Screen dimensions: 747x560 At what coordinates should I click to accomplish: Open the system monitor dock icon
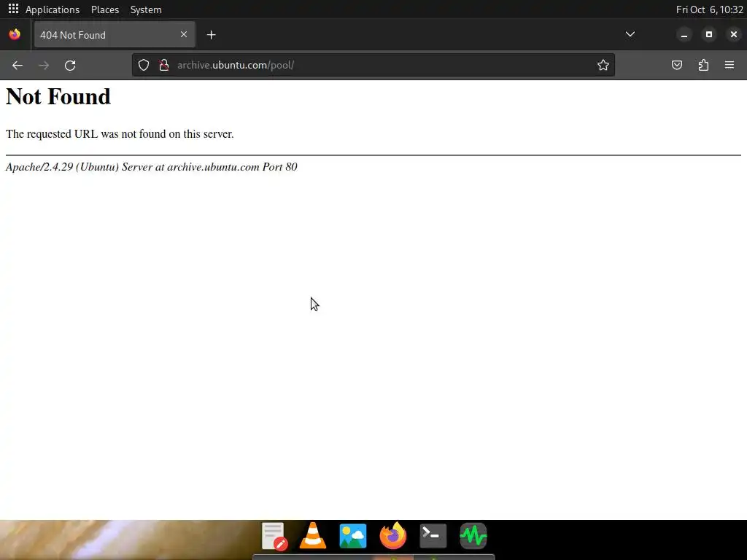coord(473,536)
